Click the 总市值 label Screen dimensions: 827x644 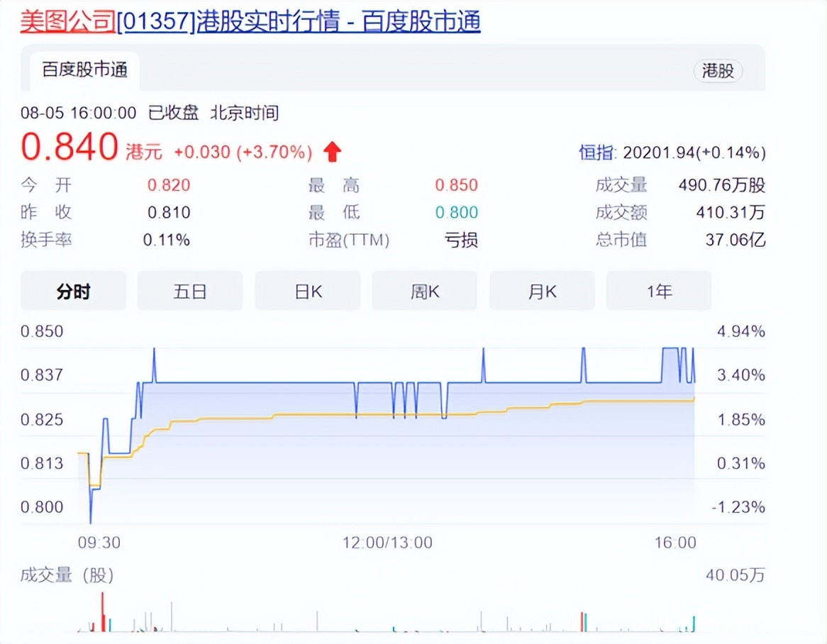[621, 240]
